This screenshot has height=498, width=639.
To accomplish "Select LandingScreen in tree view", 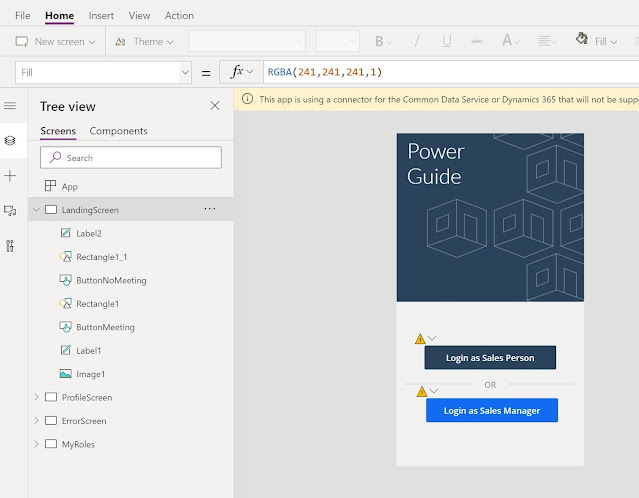I will [131, 209].
